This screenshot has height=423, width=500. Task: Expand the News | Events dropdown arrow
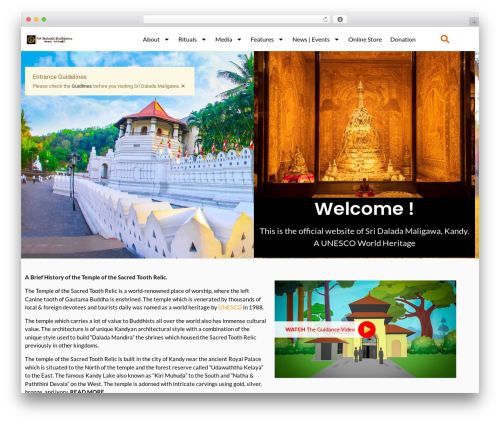337,40
